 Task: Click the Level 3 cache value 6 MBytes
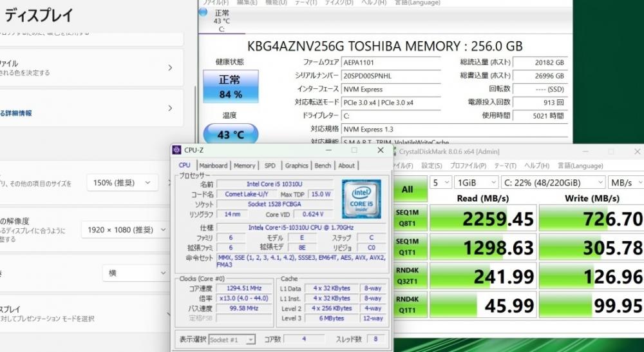(x=331, y=318)
